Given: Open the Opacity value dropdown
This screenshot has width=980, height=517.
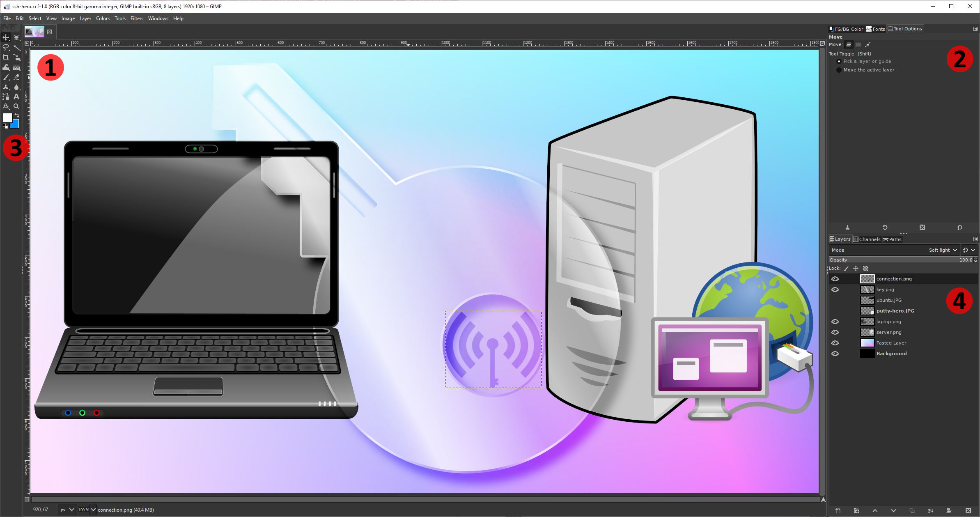Looking at the screenshot, I should (975, 260).
